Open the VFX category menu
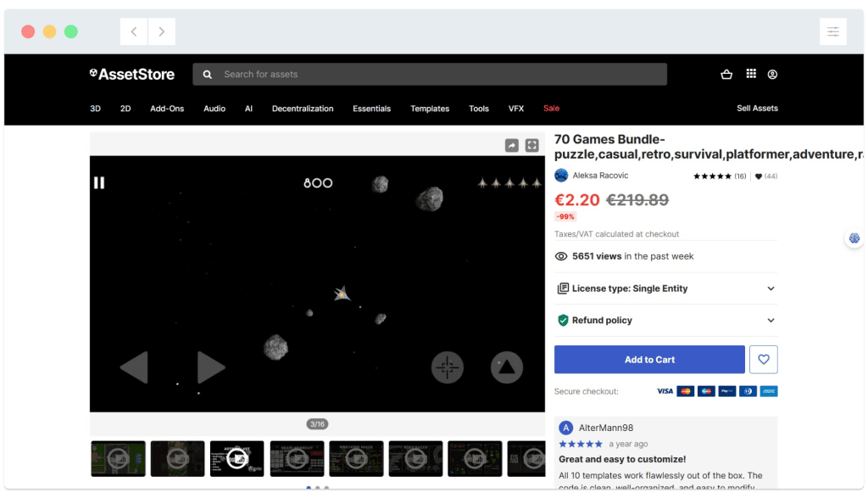The width and height of the screenshot is (868, 498). (516, 109)
